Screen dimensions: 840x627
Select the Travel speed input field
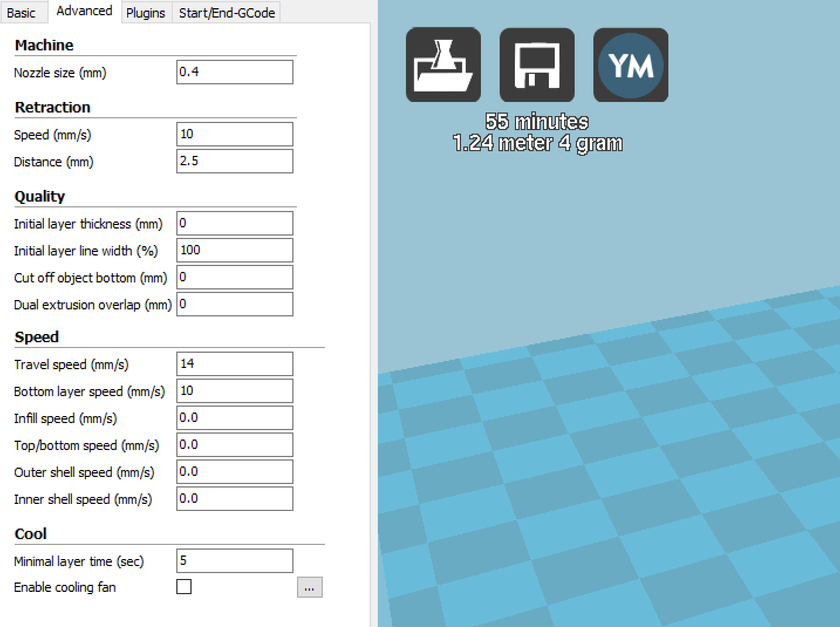pos(234,364)
